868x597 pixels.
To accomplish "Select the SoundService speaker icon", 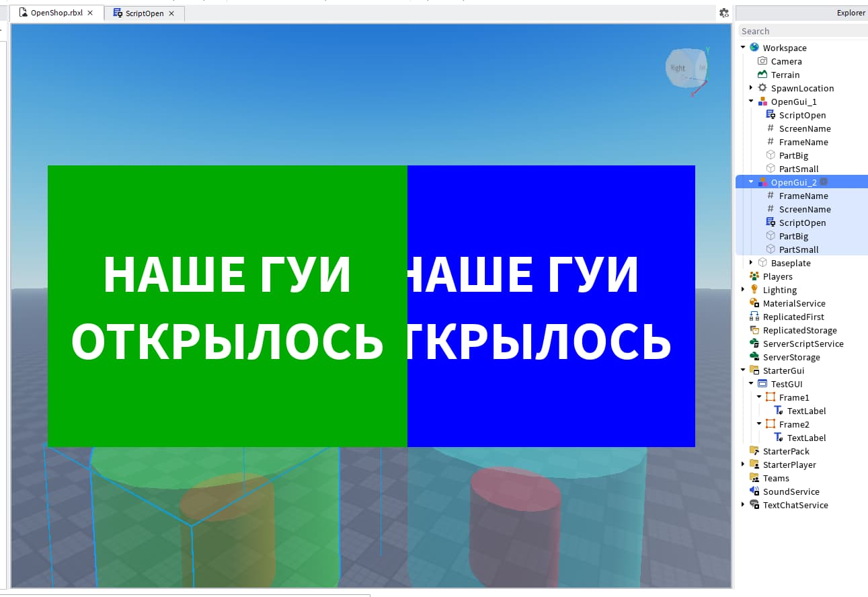I will point(754,491).
